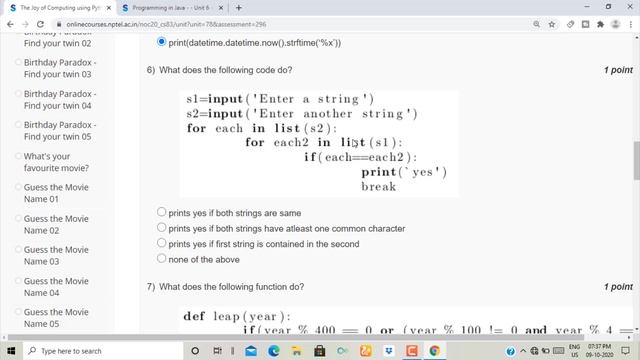The image size is (640, 360).
Task: Close the Joy of Computing tab
Action: [x=109, y=8]
